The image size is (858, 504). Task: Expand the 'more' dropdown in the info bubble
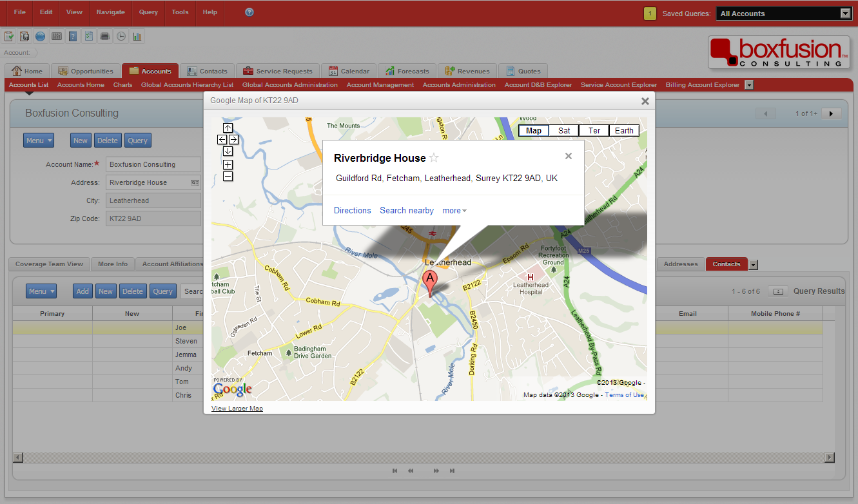[x=454, y=211]
